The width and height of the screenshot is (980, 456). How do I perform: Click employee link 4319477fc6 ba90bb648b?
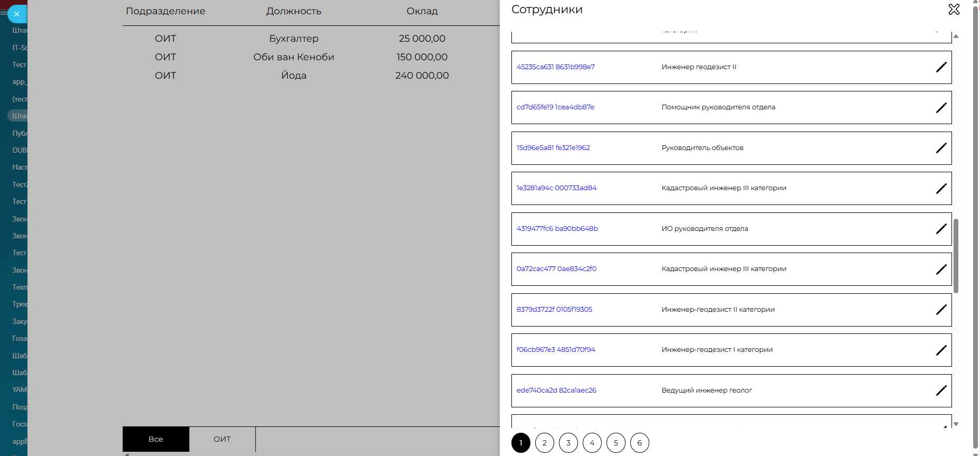(557, 229)
